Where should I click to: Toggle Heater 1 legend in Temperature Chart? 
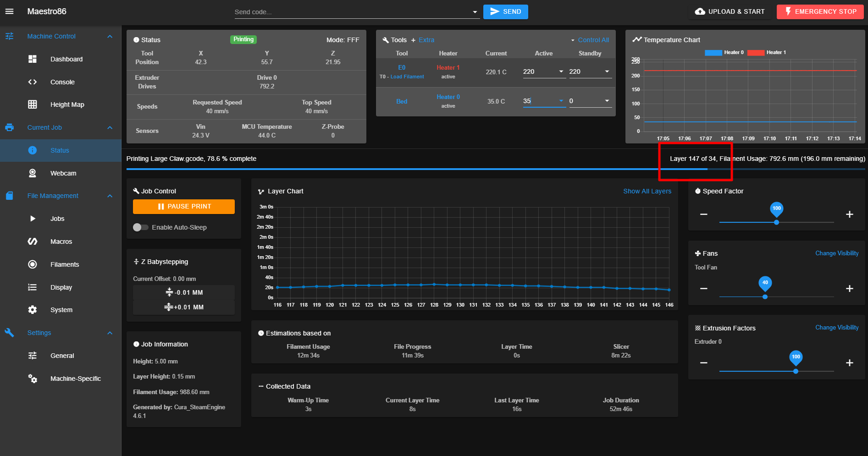point(767,53)
